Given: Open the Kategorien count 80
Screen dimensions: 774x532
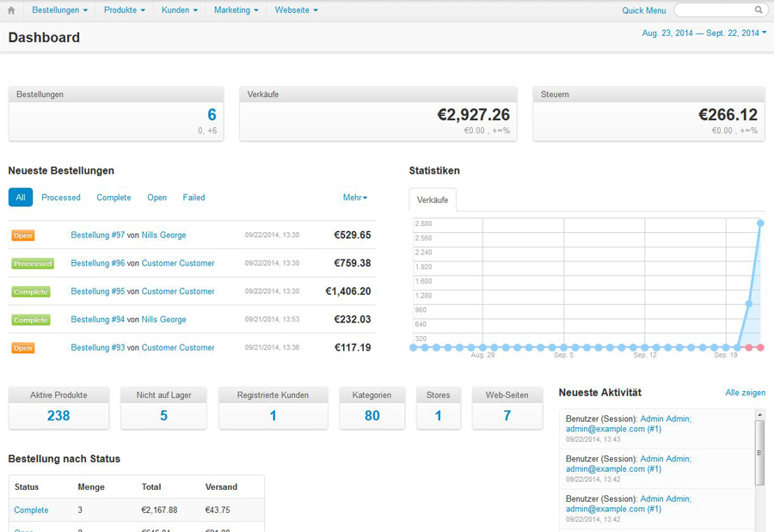Looking at the screenshot, I should (372, 415).
